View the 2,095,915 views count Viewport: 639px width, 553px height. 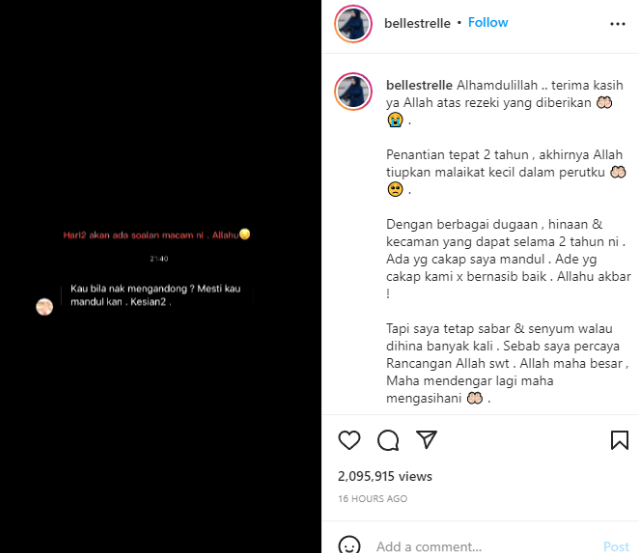coord(385,476)
